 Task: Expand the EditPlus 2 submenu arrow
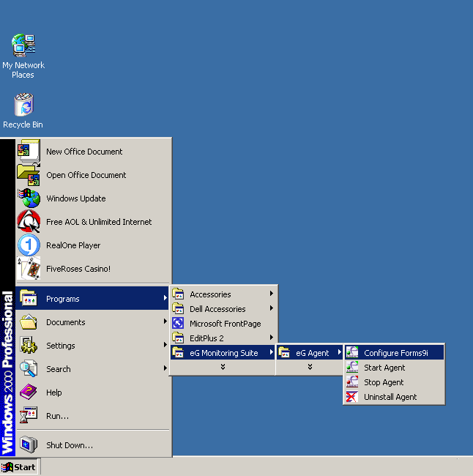click(272, 338)
